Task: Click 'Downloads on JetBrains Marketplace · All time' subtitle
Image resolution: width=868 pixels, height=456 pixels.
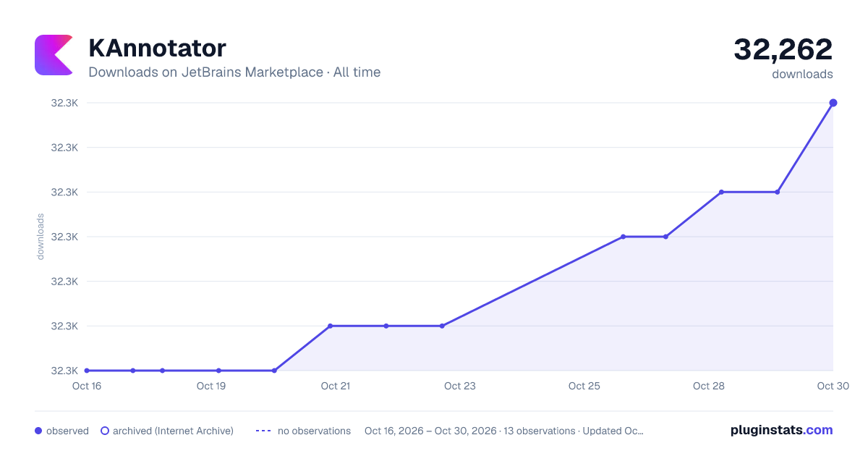Action: pyautogui.click(x=234, y=72)
